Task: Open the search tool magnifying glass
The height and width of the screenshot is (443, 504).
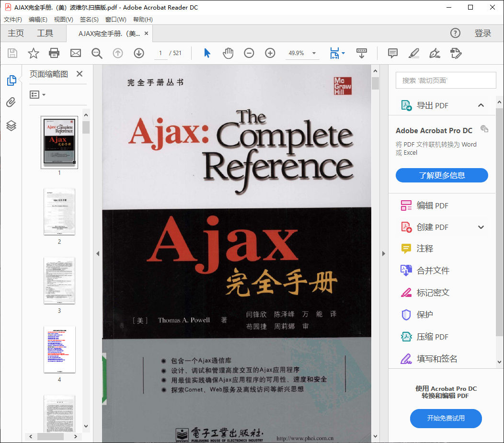Action: [x=97, y=53]
